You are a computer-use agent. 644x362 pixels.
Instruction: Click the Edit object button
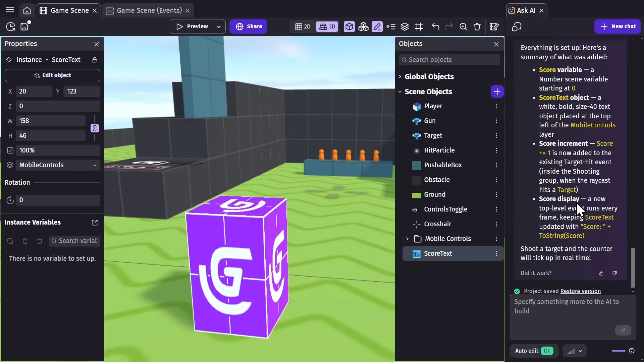pos(52,75)
